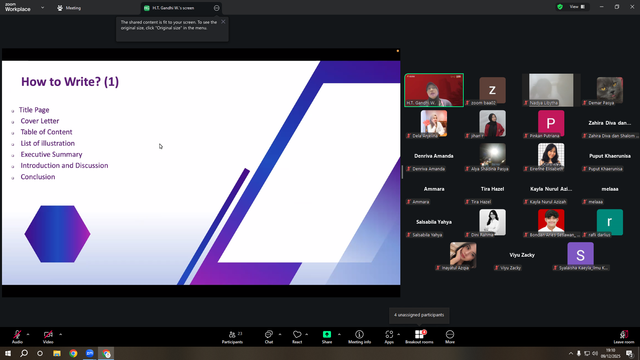
Task: Expand the Apps options arrow
Action: (398, 334)
